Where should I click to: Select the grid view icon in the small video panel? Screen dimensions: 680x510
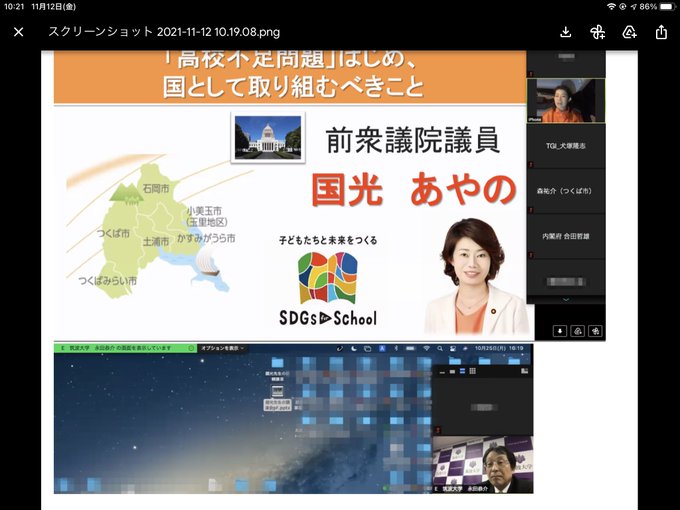click(473, 371)
